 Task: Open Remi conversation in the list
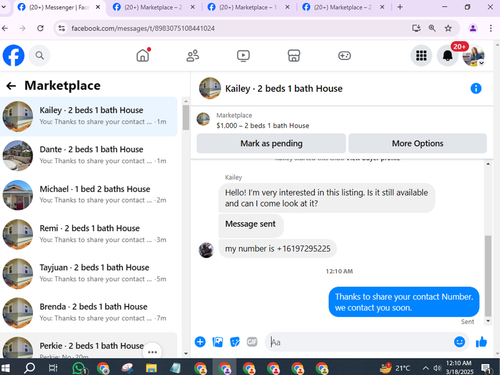point(89,234)
